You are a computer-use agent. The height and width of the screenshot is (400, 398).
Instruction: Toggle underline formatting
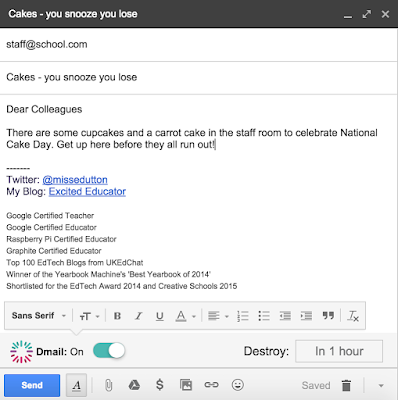[x=160, y=316]
